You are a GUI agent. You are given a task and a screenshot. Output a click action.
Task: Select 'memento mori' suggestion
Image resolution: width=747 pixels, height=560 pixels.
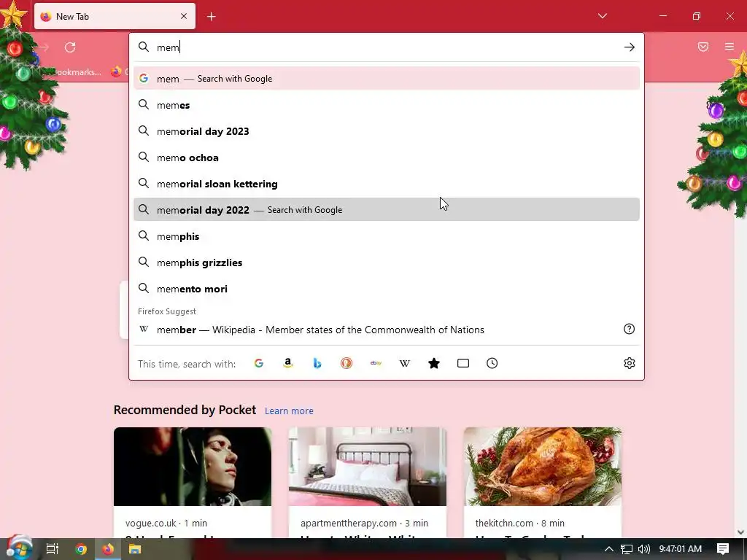tap(387, 289)
